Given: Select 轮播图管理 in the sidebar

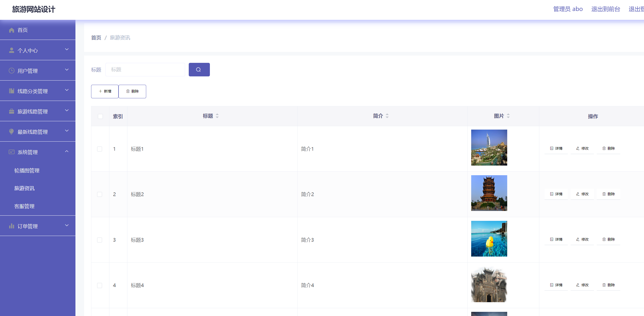Looking at the screenshot, I should tap(27, 171).
